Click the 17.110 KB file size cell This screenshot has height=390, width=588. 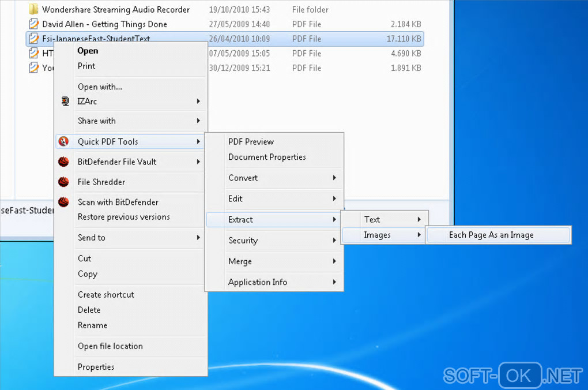404,39
